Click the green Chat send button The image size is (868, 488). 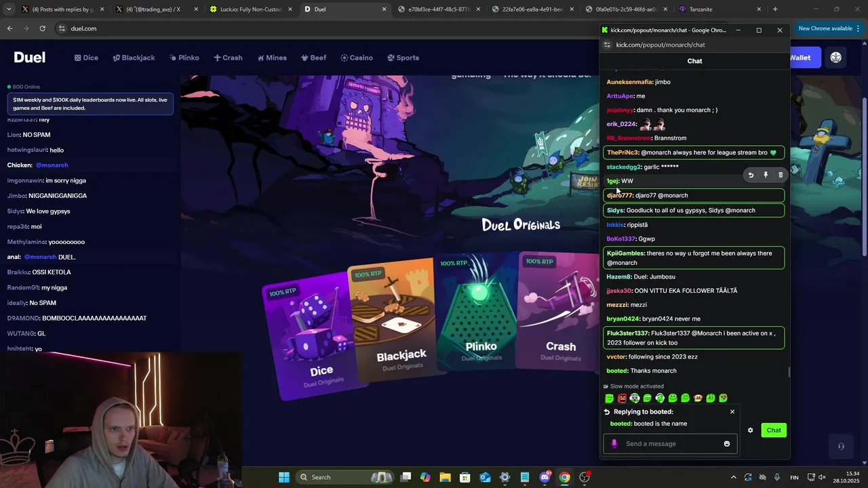point(774,430)
